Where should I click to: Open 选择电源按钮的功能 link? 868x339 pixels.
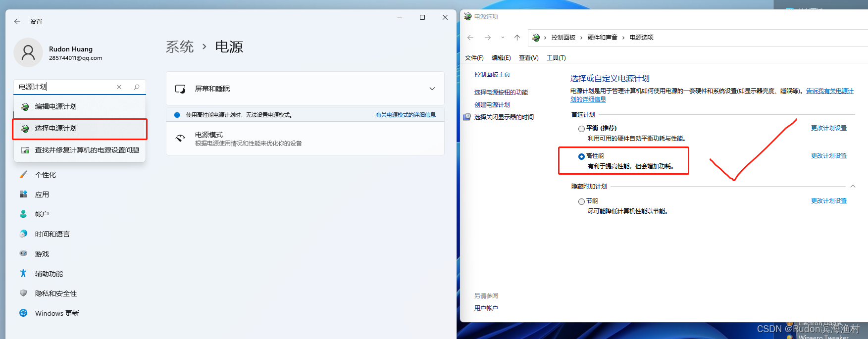pyautogui.click(x=501, y=93)
